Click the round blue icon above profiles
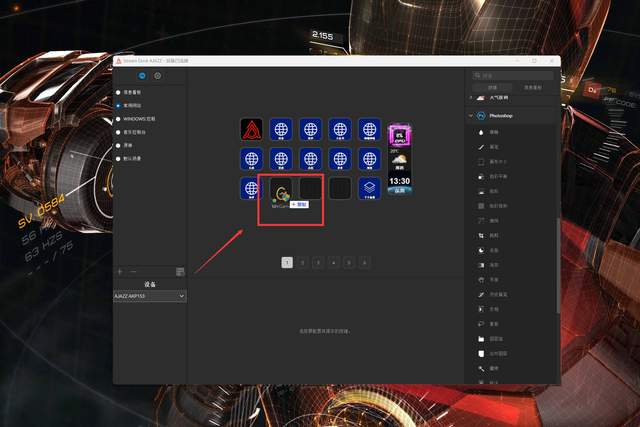 142,76
